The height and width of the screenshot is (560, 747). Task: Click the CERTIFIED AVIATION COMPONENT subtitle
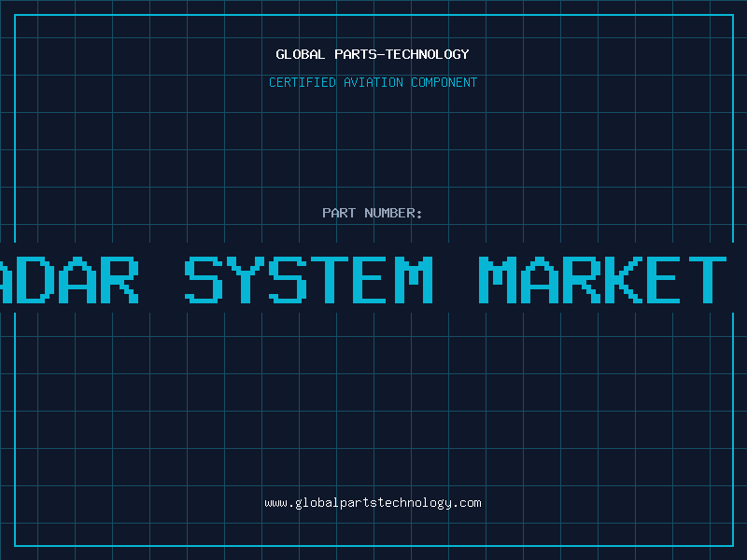(373, 82)
